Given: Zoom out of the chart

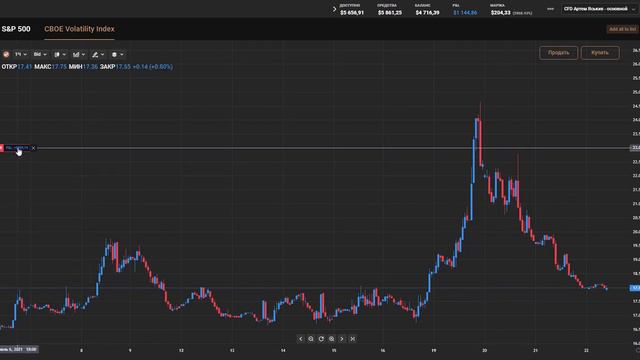Looking at the screenshot, I should coord(311,339).
